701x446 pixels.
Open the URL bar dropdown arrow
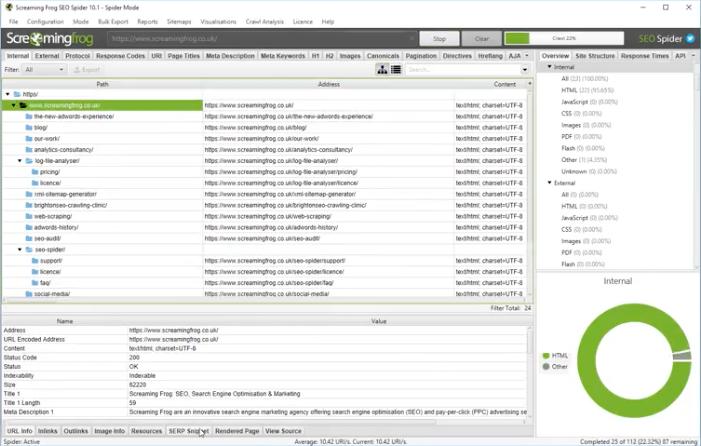411,38
